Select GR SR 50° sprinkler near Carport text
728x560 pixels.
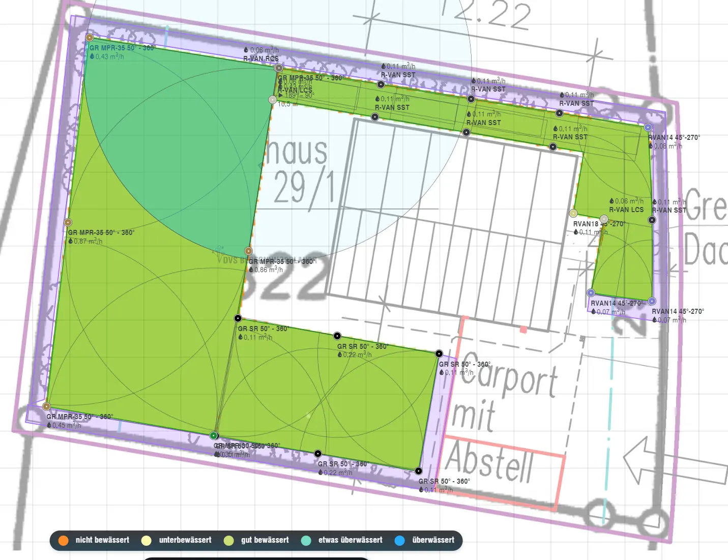(439, 353)
